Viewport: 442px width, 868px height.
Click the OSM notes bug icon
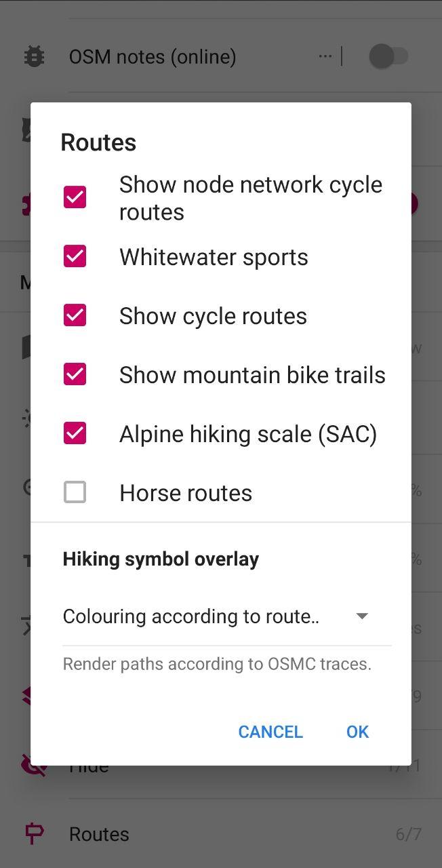pyautogui.click(x=33, y=56)
